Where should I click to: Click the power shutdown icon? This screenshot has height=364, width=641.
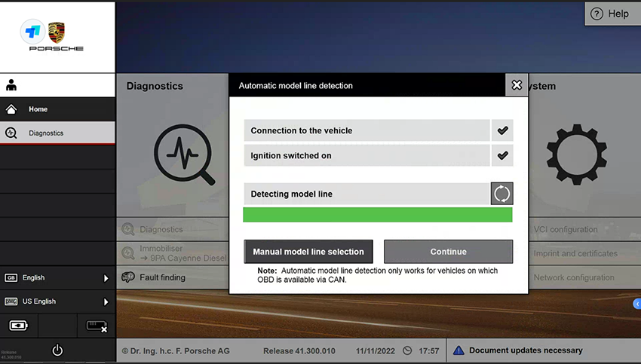(x=57, y=350)
